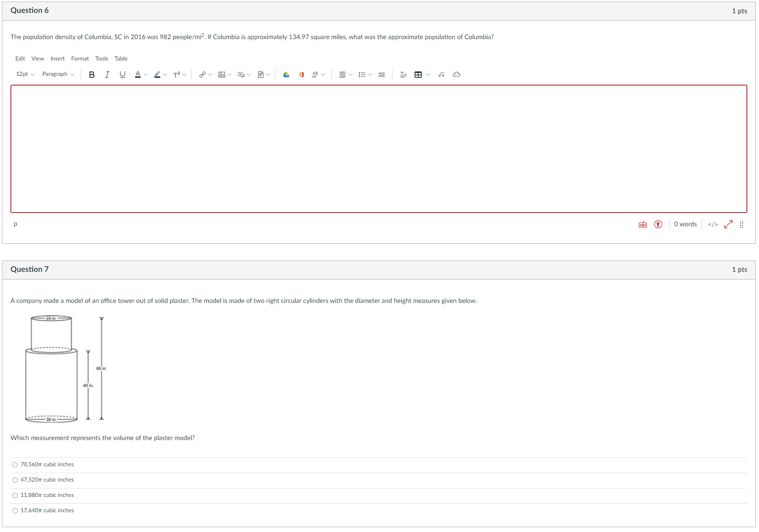The image size is (759, 532).
Task: Open the Office 365 tool
Action: point(302,75)
